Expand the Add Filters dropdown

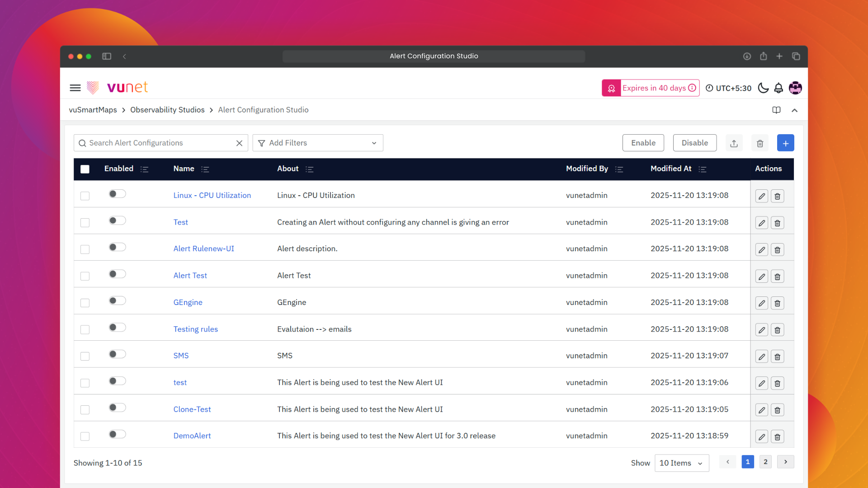317,143
